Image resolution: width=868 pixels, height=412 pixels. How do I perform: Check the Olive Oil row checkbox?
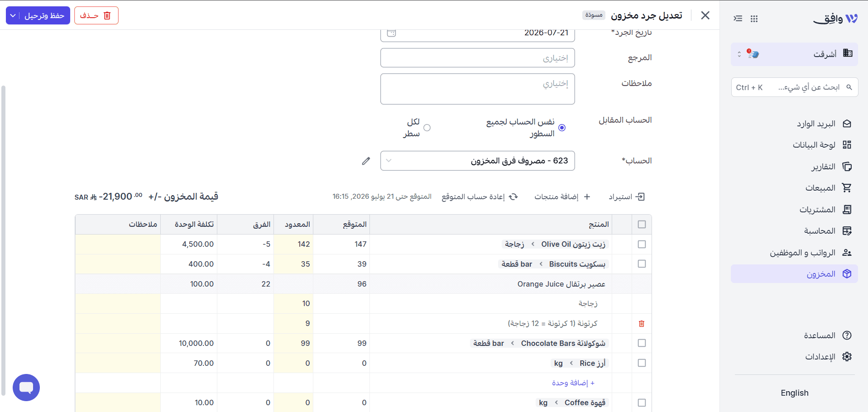pyautogui.click(x=642, y=244)
